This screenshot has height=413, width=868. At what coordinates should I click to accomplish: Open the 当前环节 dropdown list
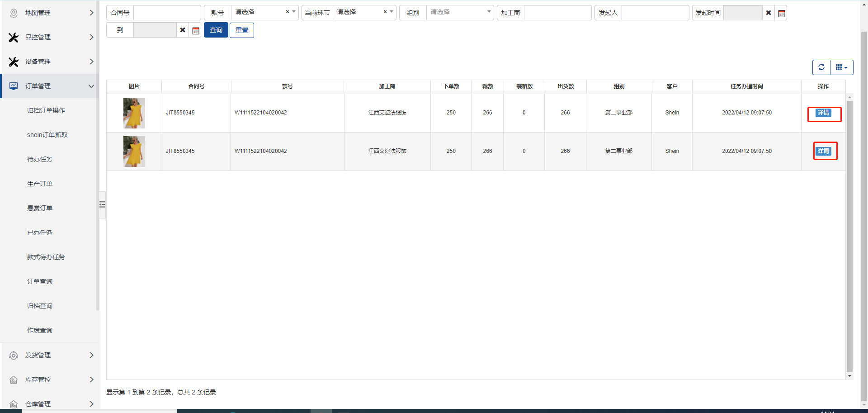pyautogui.click(x=392, y=12)
